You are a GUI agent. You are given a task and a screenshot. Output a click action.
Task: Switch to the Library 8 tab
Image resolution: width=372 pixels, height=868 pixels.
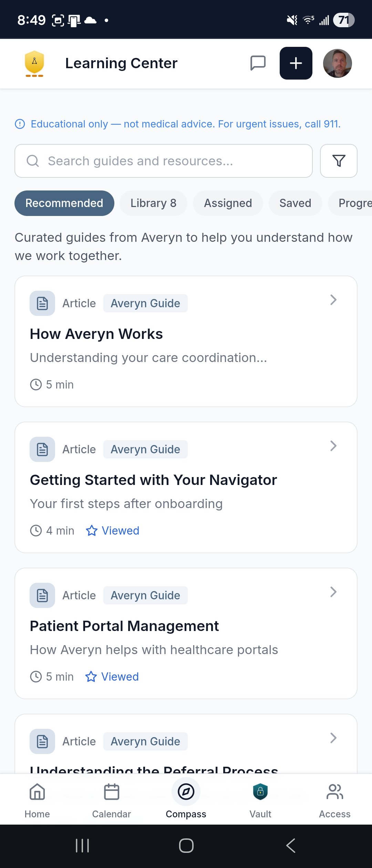pos(153,203)
